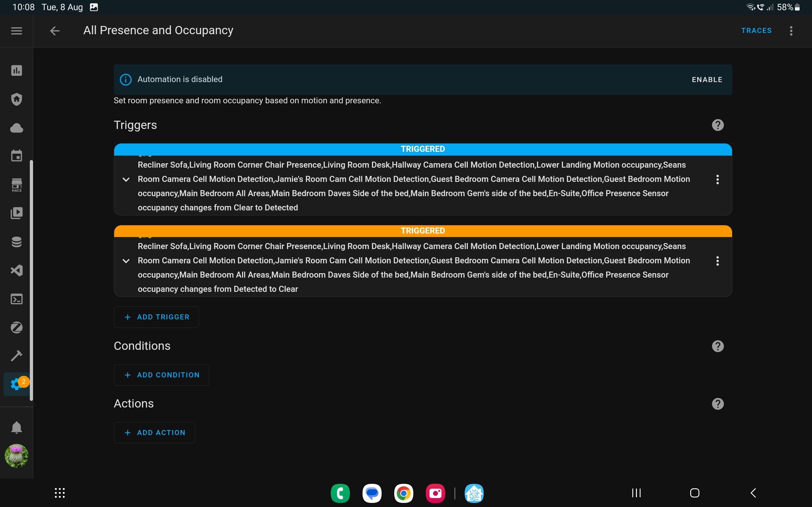
Task: Expand the Detected to Clear trigger
Action: point(126,261)
